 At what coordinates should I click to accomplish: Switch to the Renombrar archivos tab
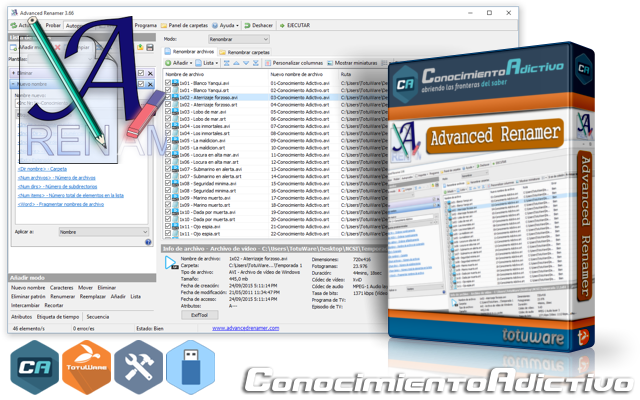click(x=189, y=51)
